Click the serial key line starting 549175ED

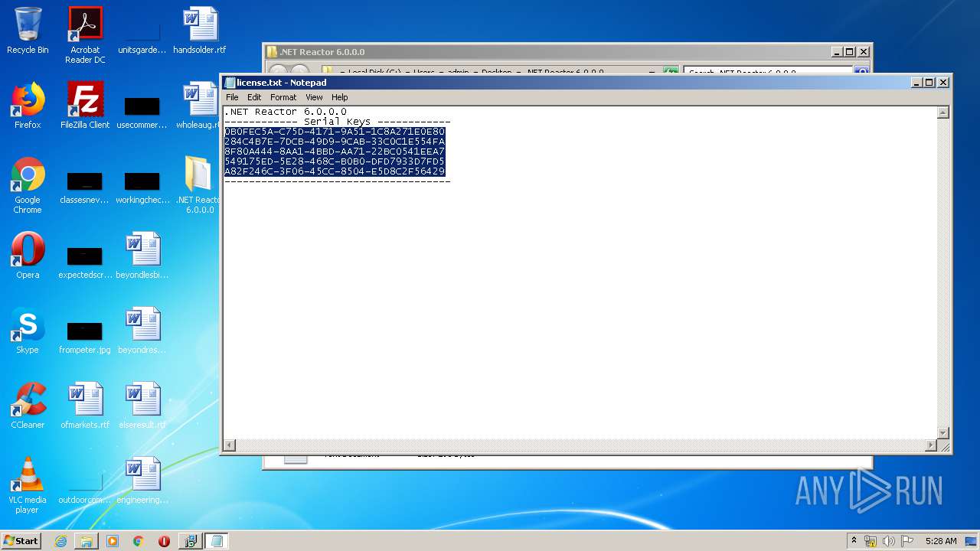coord(335,161)
